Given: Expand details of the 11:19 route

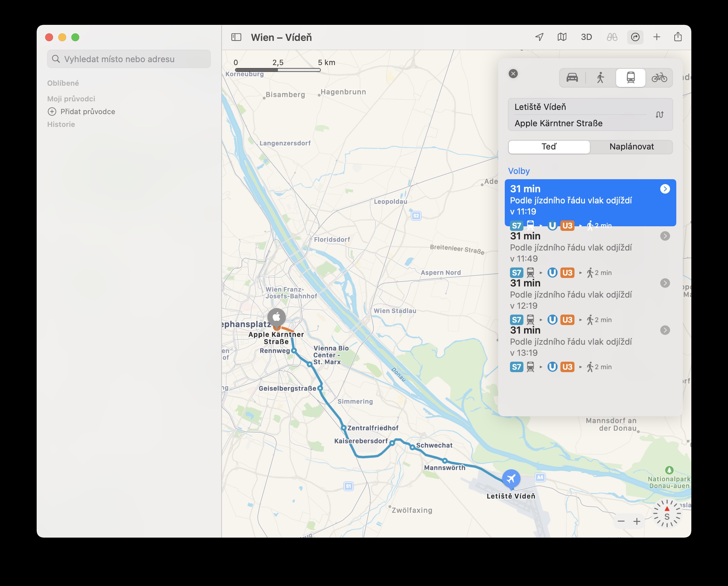Looking at the screenshot, I should pos(665,189).
